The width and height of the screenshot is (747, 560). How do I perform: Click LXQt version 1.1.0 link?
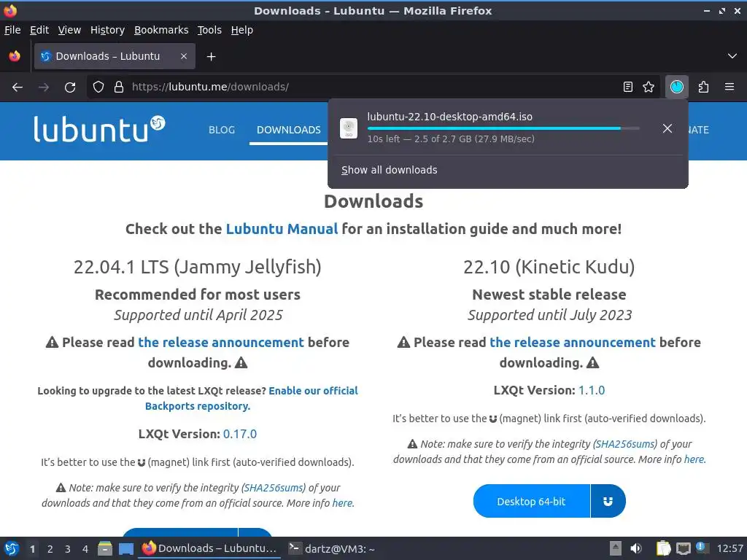(591, 391)
